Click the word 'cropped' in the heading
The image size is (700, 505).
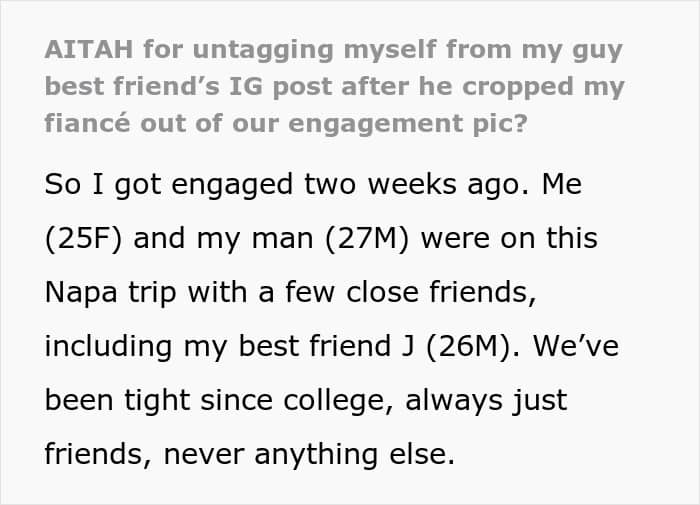coord(517,87)
